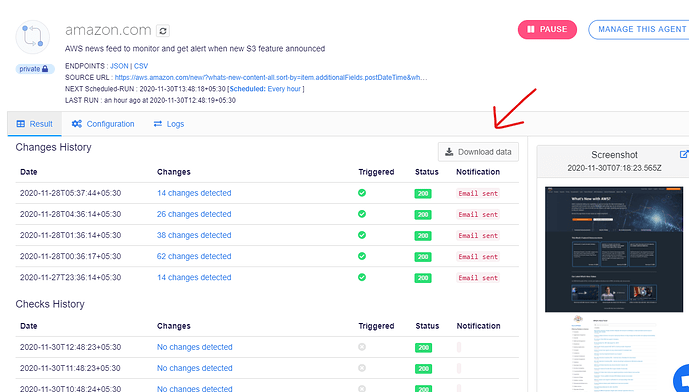689x392 pixels.
Task: Click the private lock badge
Action: pyautogui.click(x=35, y=69)
